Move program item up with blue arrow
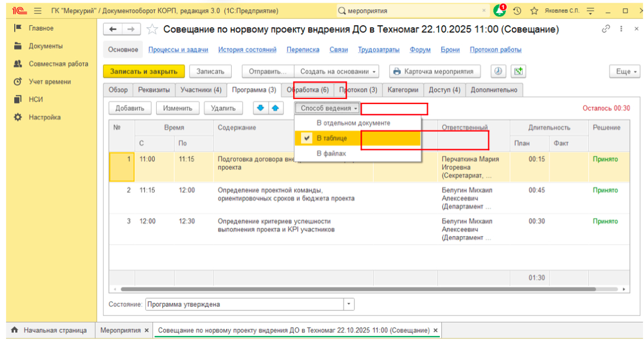 coord(275,108)
